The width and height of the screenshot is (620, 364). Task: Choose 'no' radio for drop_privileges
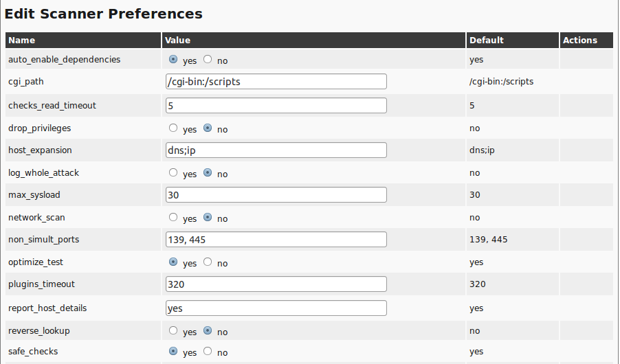[208, 128]
